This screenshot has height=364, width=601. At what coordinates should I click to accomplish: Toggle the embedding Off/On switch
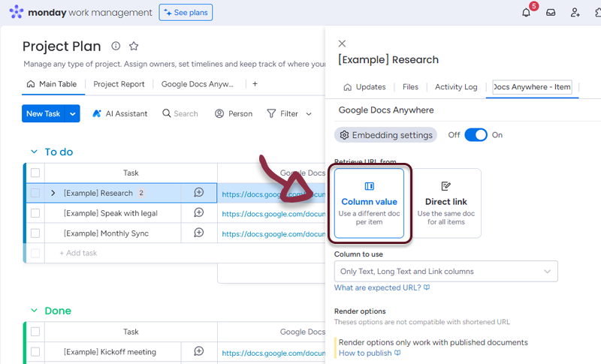pos(476,135)
